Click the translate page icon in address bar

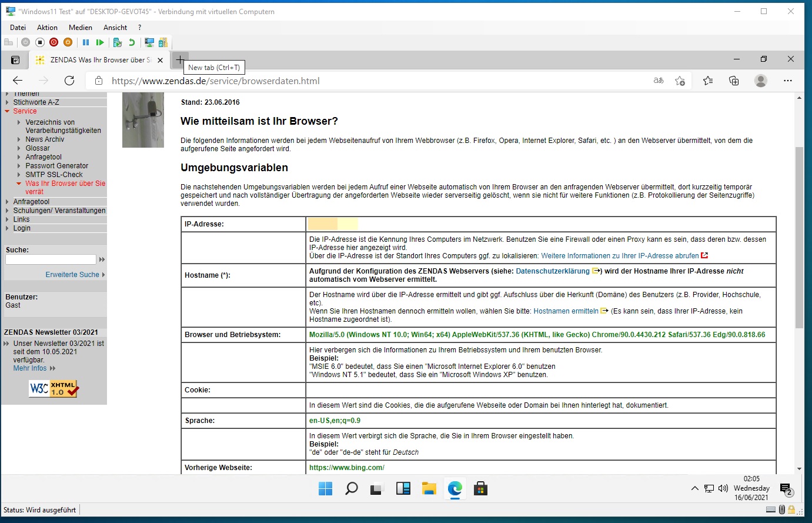(659, 81)
